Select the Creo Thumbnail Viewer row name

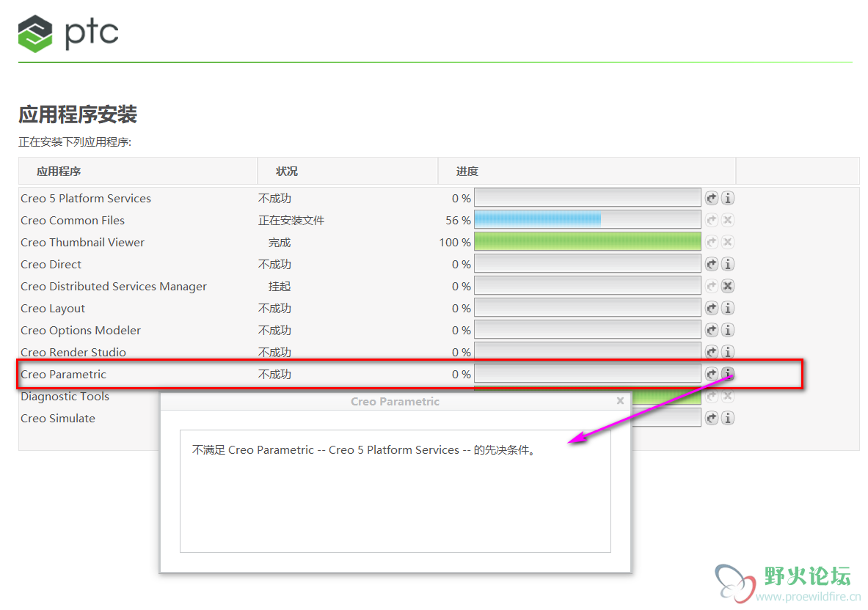(x=82, y=242)
